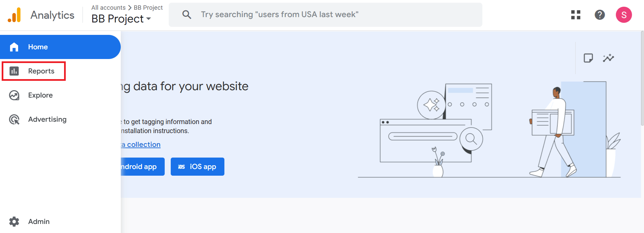Select Reports in the sidebar menu
The image size is (644, 233).
pyautogui.click(x=41, y=71)
